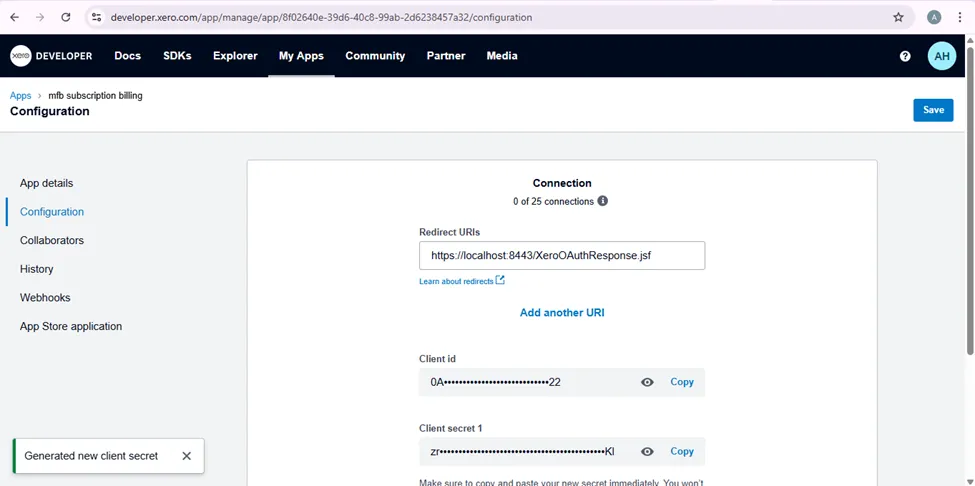This screenshot has width=975, height=486.
Task: Select Configuration in the sidebar
Action: coord(52,212)
